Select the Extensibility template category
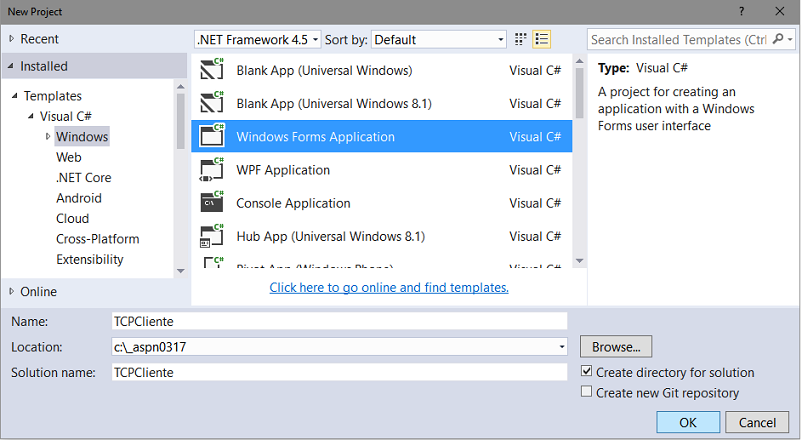 (x=90, y=259)
